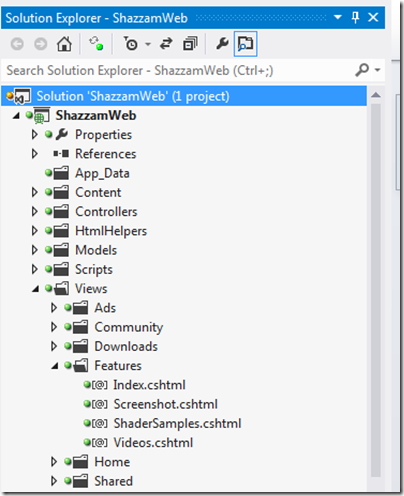This screenshot has width=404, height=496.
Task: Click the Razor icon beside ShaderSamples.cshtml
Action: tap(100, 424)
